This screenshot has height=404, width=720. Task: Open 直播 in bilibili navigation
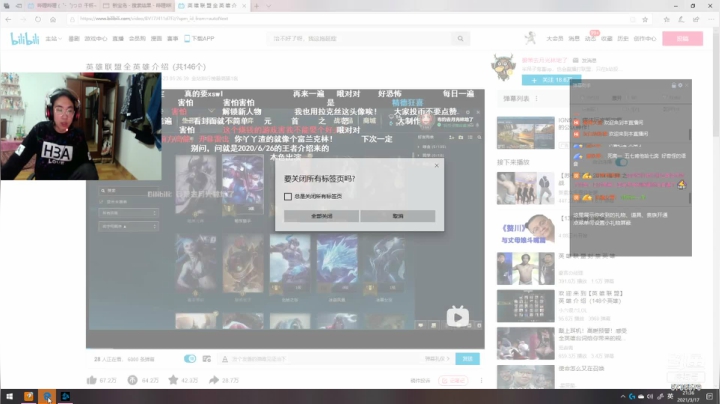click(x=118, y=39)
